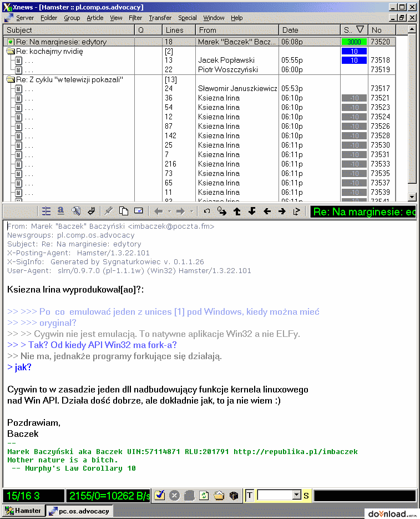Open the status bar combo box dropdown
This screenshot has width=420, height=519.
[x=297, y=495]
